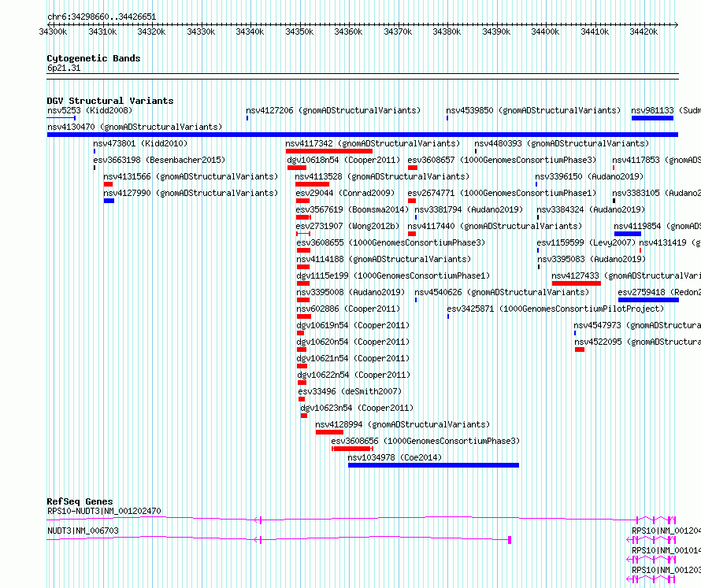The image size is (701, 588).
Task: Open the esv33496 (deSmith2007) label
Action: click(350, 391)
